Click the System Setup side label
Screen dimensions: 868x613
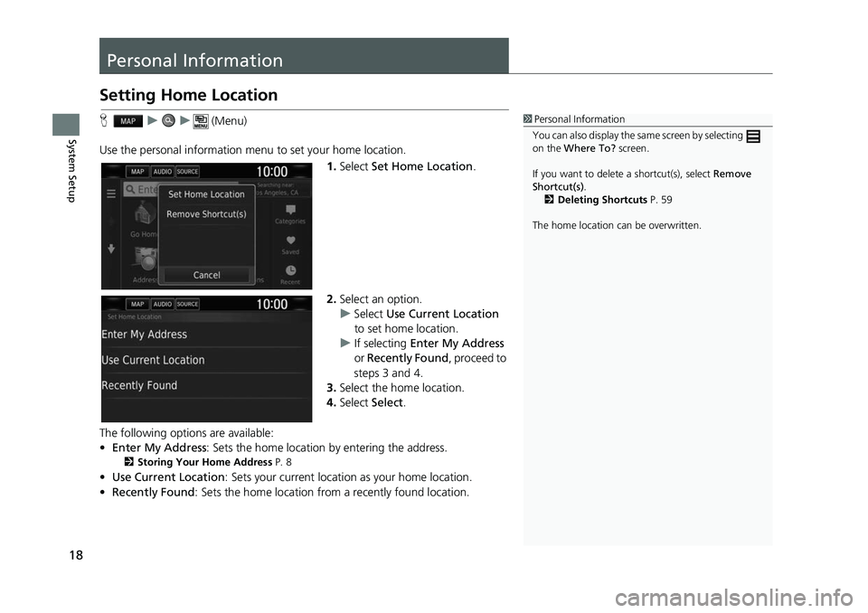tap(71, 171)
